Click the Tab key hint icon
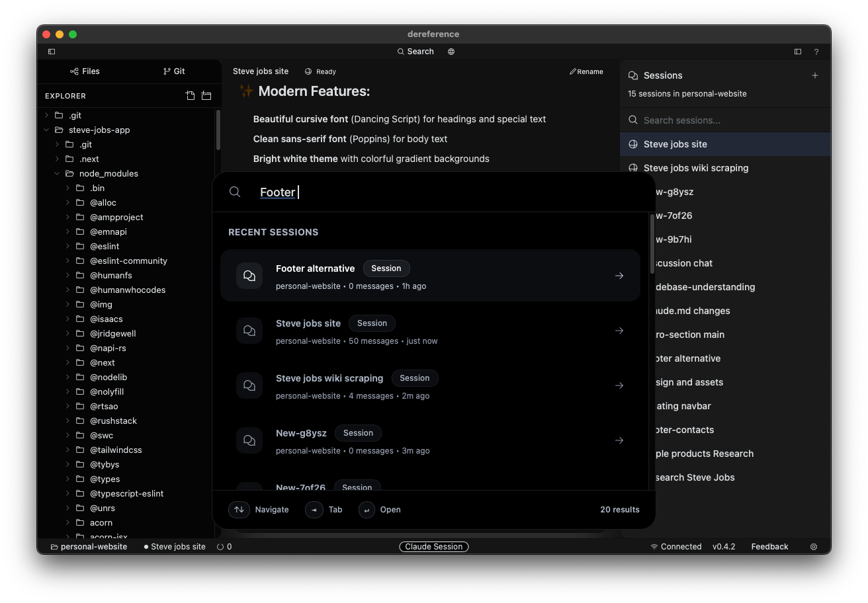This screenshot has width=868, height=603. pyautogui.click(x=314, y=510)
